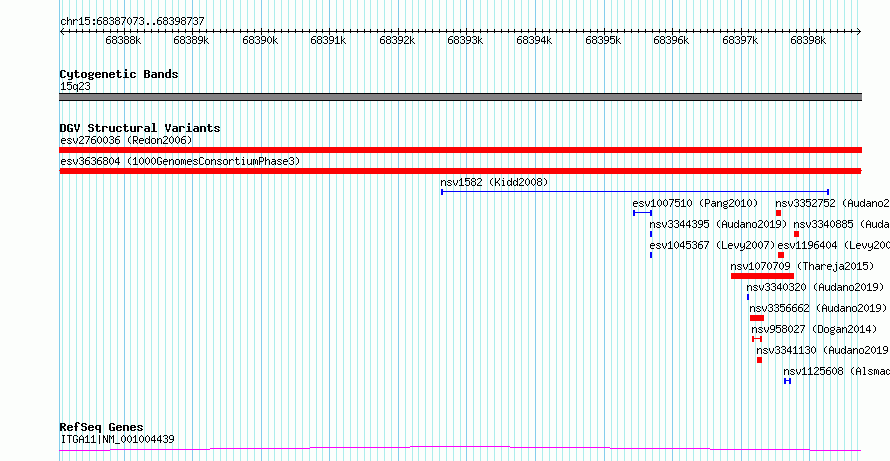Click the 68388k ruler tick label
This screenshot has height=461, width=890.
point(123,41)
